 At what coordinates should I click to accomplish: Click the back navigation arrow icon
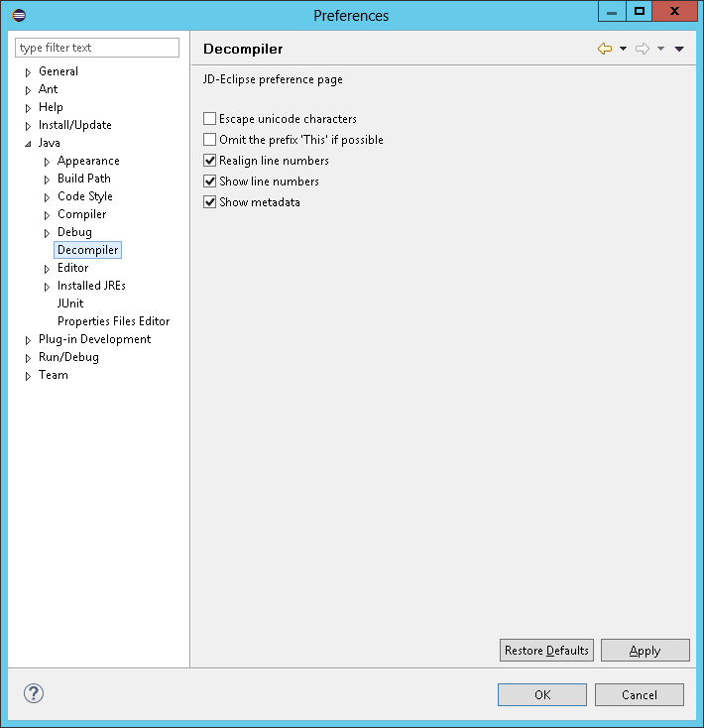point(604,49)
